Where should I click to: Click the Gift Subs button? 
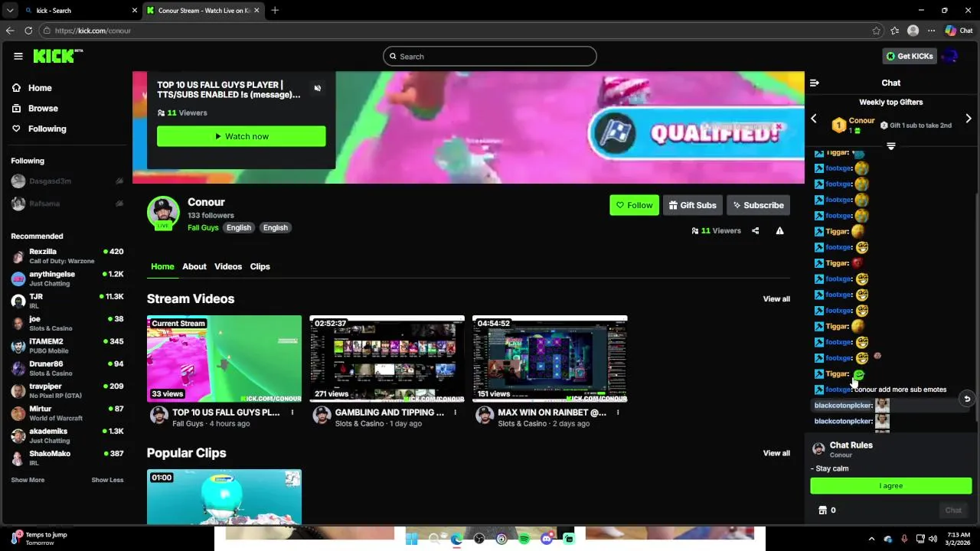[692, 205]
